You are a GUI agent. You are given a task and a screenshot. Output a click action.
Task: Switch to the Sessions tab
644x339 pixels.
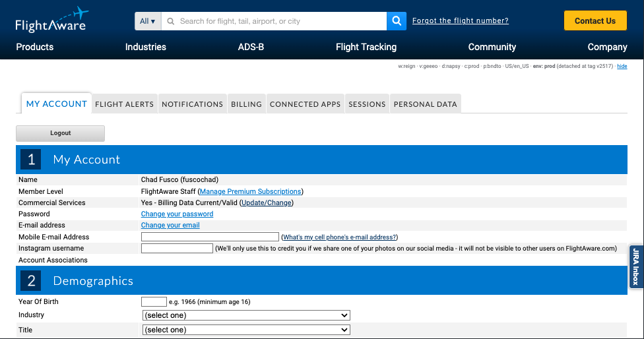(367, 104)
